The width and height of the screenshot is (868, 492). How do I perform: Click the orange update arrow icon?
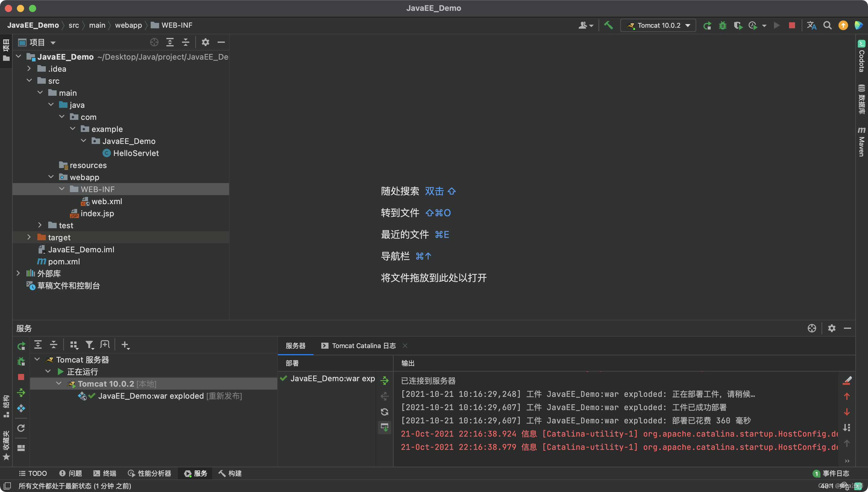(x=843, y=25)
